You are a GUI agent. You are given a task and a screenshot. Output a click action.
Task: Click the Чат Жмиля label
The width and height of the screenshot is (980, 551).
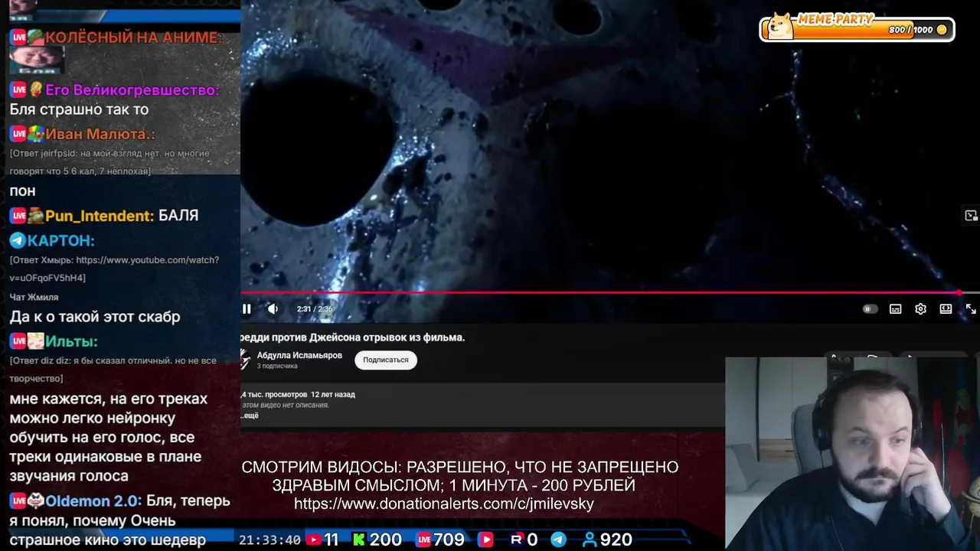click(x=34, y=297)
